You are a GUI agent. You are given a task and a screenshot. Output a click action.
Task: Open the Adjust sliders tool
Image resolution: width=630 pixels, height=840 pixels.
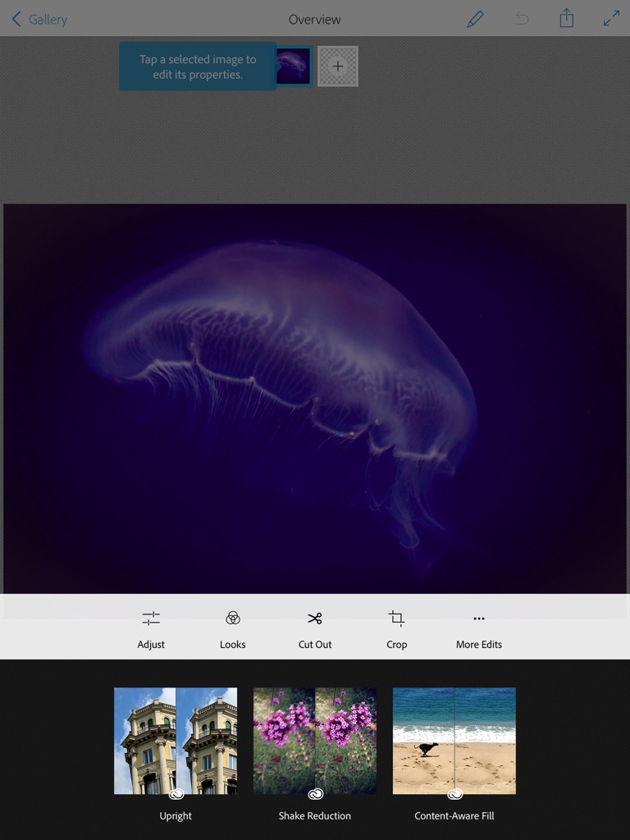151,628
